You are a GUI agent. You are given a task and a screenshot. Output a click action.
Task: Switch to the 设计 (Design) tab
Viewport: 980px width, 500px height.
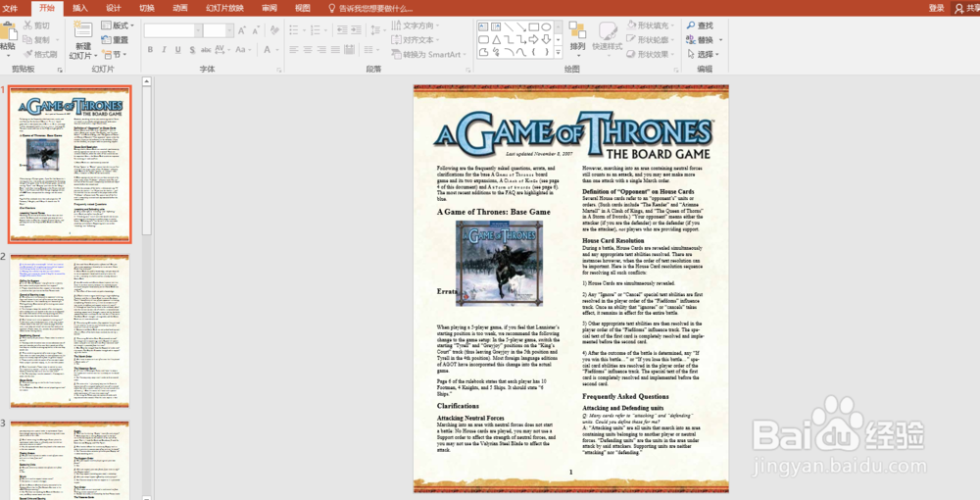(x=113, y=8)
